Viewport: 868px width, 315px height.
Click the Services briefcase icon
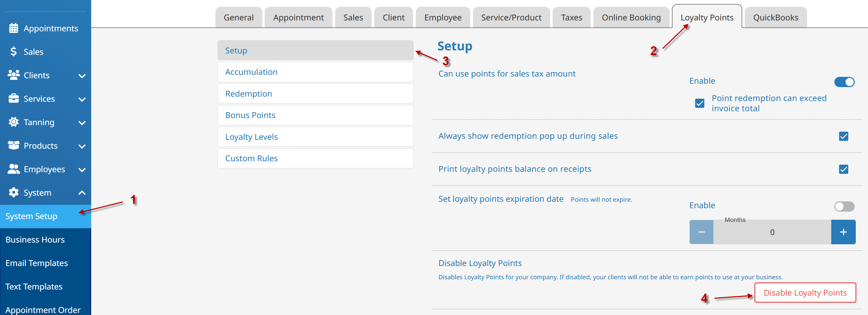coord(14,99)
